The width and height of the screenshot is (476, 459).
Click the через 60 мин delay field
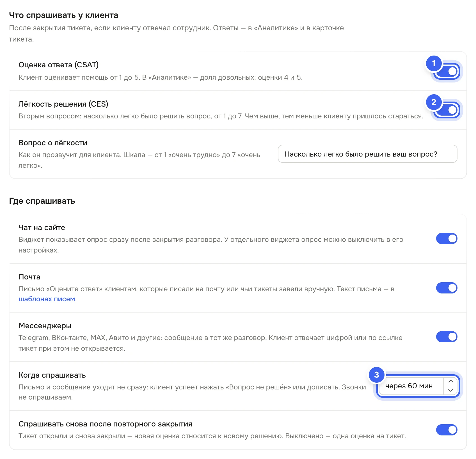[411, 386]
